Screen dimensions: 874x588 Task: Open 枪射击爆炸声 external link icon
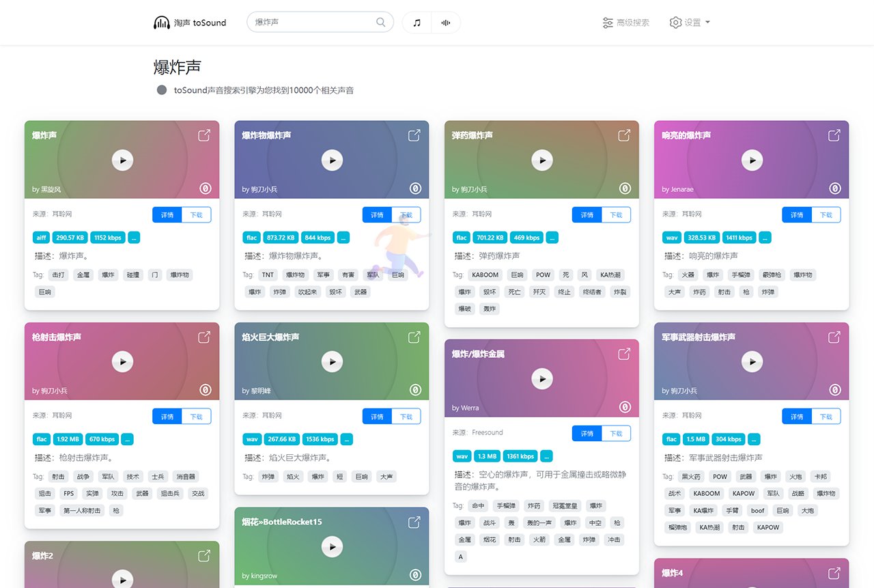[204, 337]
